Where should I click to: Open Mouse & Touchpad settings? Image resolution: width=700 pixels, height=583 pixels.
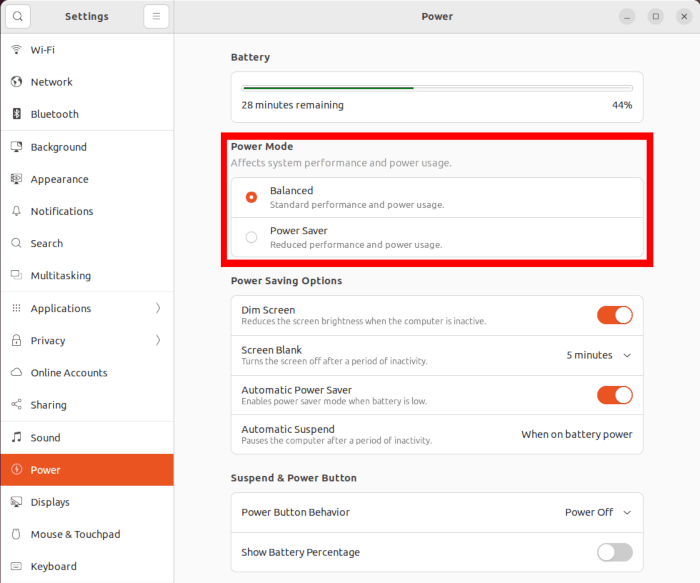87,534
